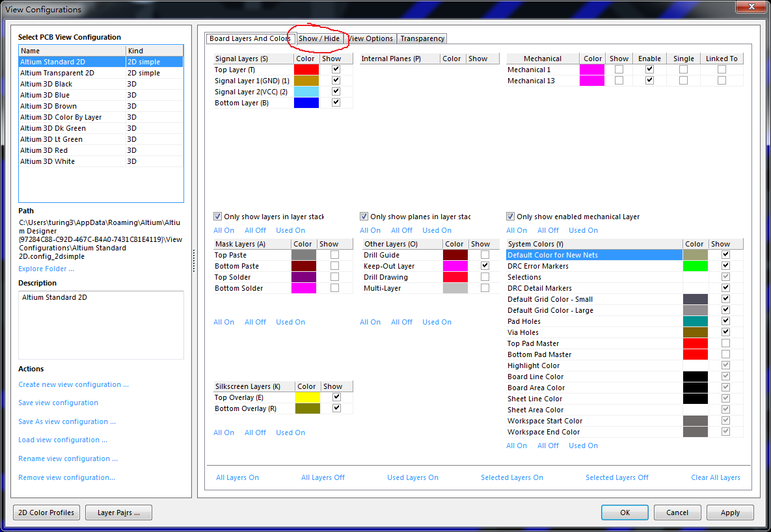Screen dimensions: 771x532
Task: Click Clear All Layers link
Action: coord(716,477)
